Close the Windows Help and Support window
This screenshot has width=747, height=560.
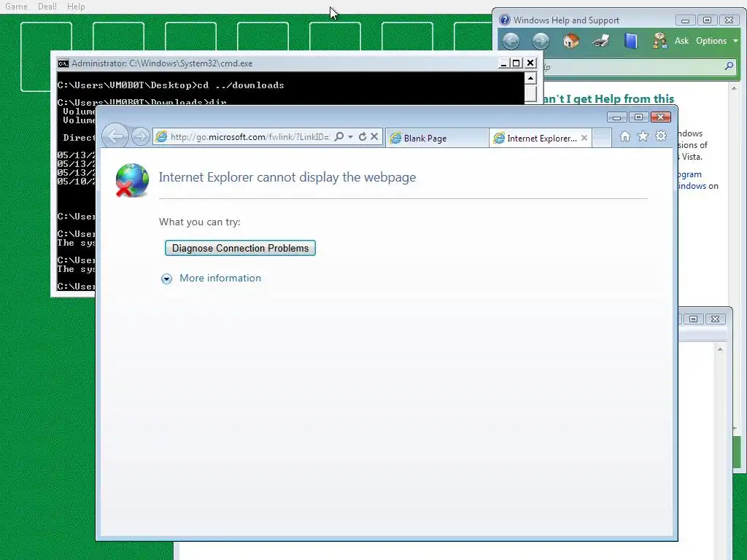point(729,20)
